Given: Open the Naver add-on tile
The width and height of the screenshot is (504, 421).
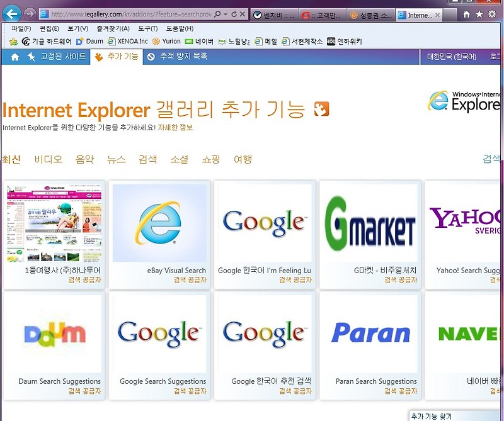Looking at the screenshot, I should click(x=463, y=345).
